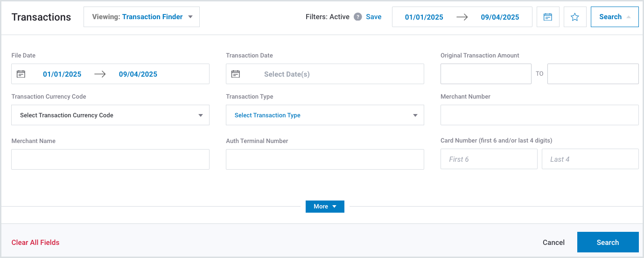Focus the Auth Terminal Number field

point(325,159)
